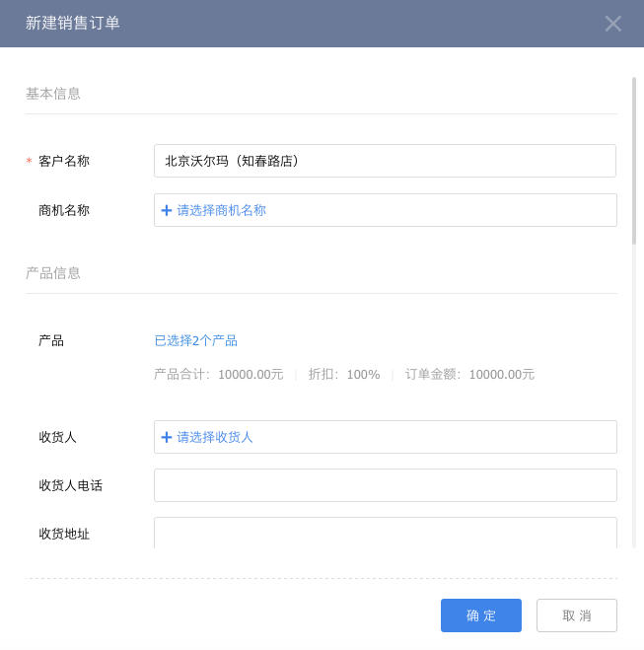Click plus icon beside 请选择收货人
The height and width of the screenshot is (650, 644).
[x=167, y=437]
